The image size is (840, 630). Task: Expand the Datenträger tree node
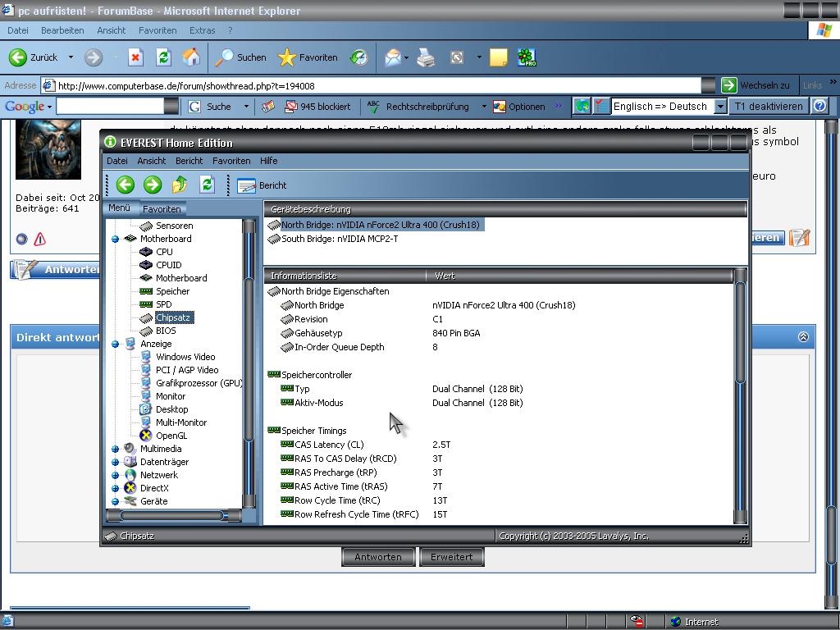click(115, 462)
